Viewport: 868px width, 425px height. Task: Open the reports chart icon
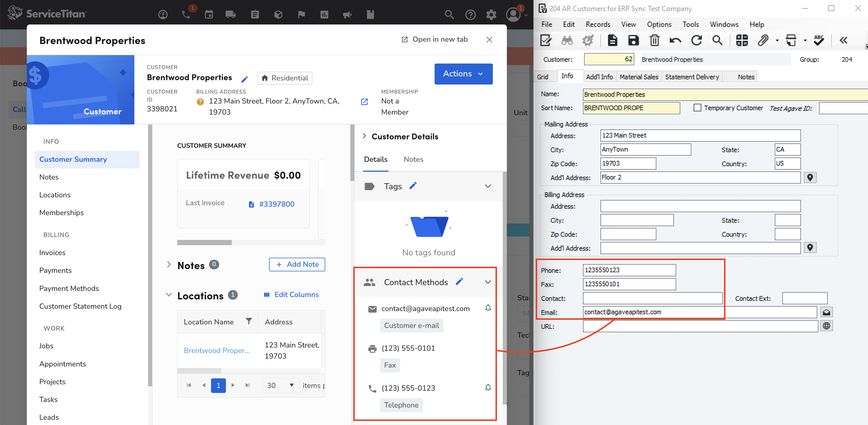pos(324,15)
